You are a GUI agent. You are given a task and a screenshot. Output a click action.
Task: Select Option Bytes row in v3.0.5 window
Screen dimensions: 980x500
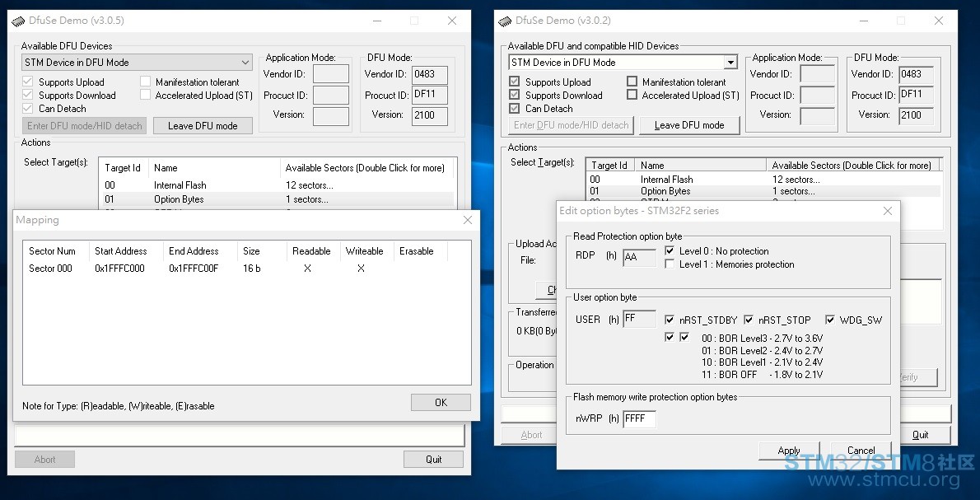tap(276, 199)
